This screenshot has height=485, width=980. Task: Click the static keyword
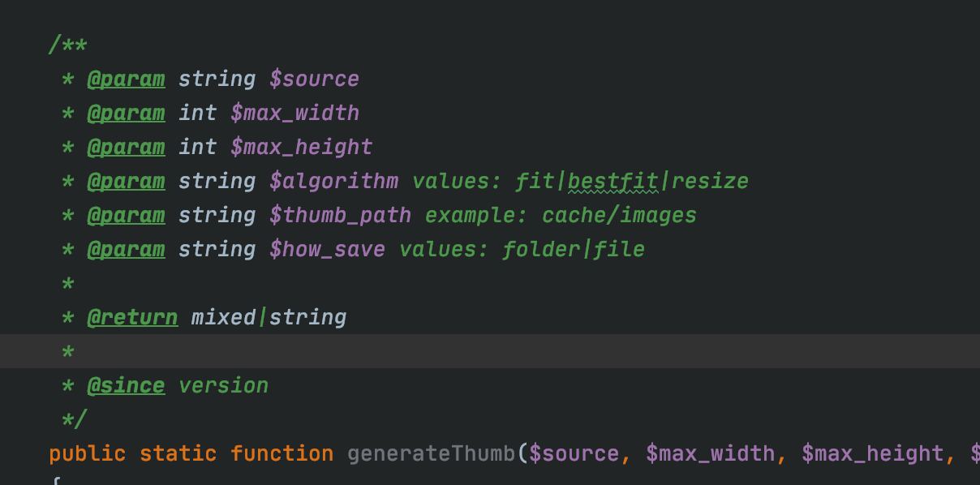point(178,454)
